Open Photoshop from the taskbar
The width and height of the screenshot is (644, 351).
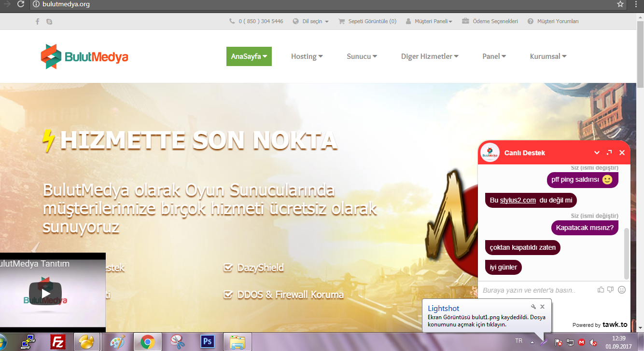point(207,342)
